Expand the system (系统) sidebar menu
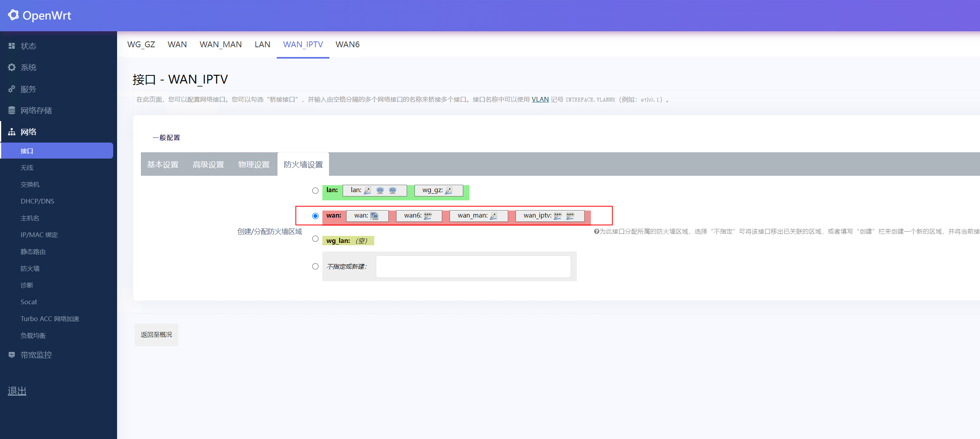This screenshot has width=980, height=439. point(28,67)
